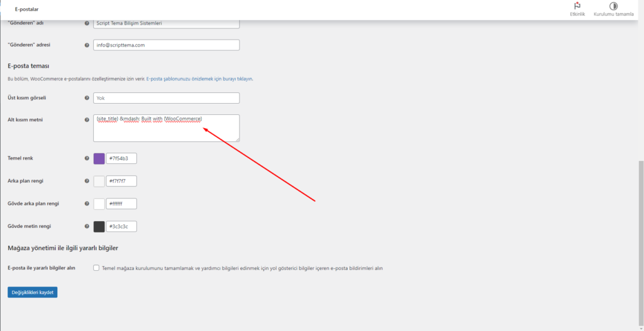
Task: Click the Temel renk label
Action: tap(21, 158)
